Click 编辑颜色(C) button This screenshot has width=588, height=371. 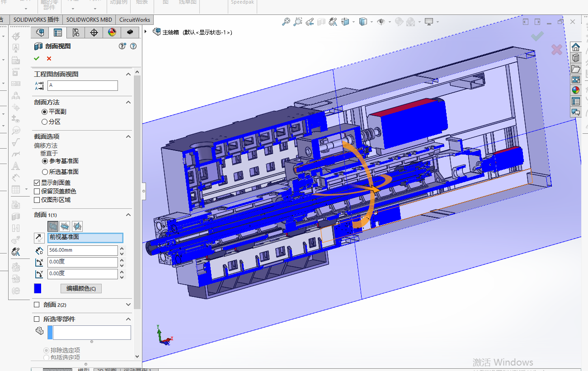81,288
